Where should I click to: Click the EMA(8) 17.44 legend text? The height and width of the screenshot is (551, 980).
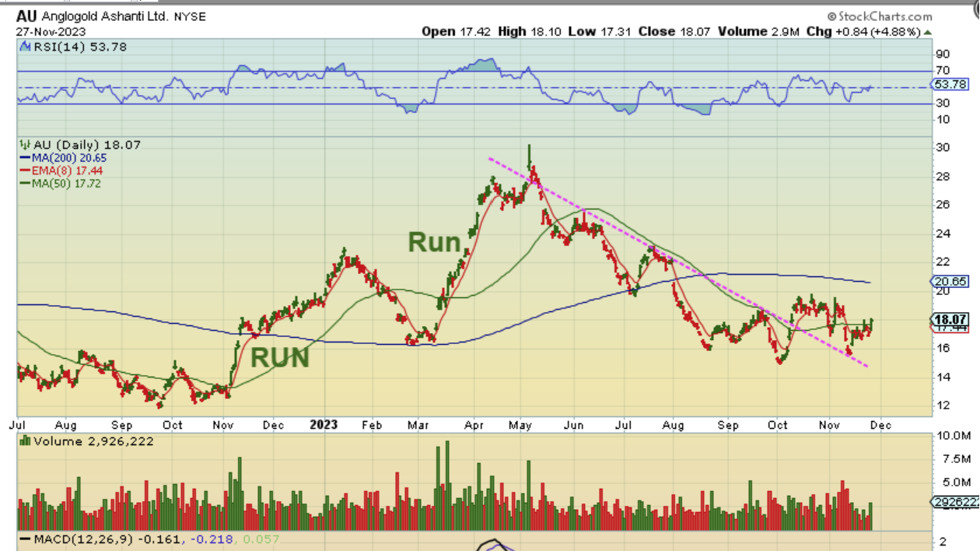(66, 170)
